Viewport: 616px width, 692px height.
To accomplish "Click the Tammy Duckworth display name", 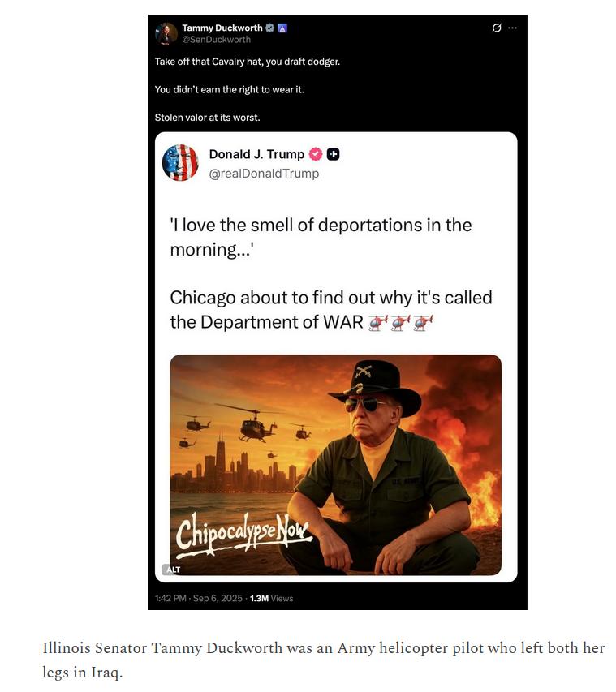I will tap(222, 28).
